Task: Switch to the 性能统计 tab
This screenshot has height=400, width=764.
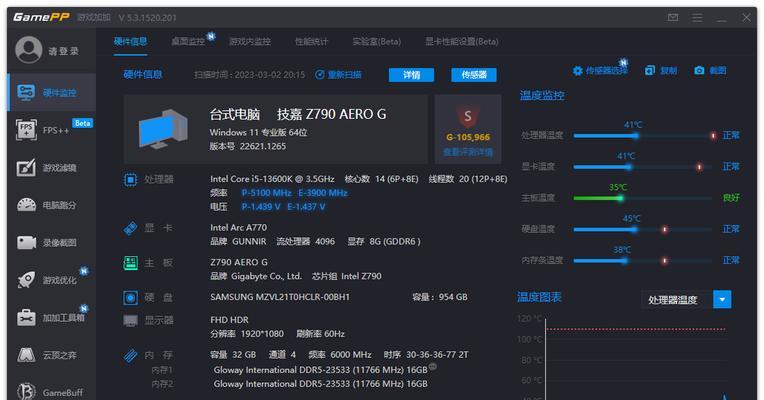Action: (311, 42)
